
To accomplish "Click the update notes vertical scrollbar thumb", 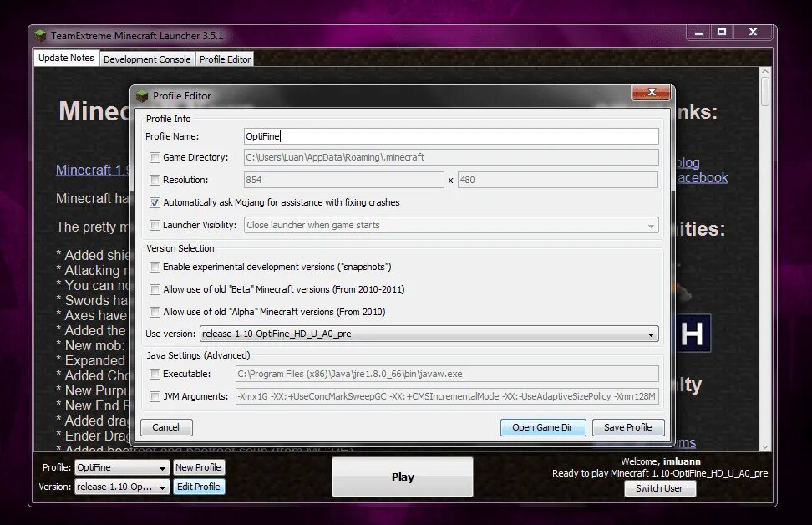I will coord(765,91).
